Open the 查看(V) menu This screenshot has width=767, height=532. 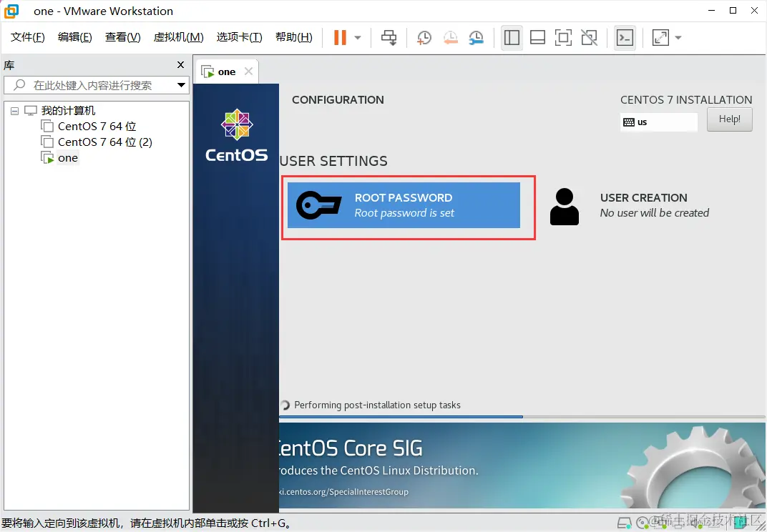pos(123,37)
